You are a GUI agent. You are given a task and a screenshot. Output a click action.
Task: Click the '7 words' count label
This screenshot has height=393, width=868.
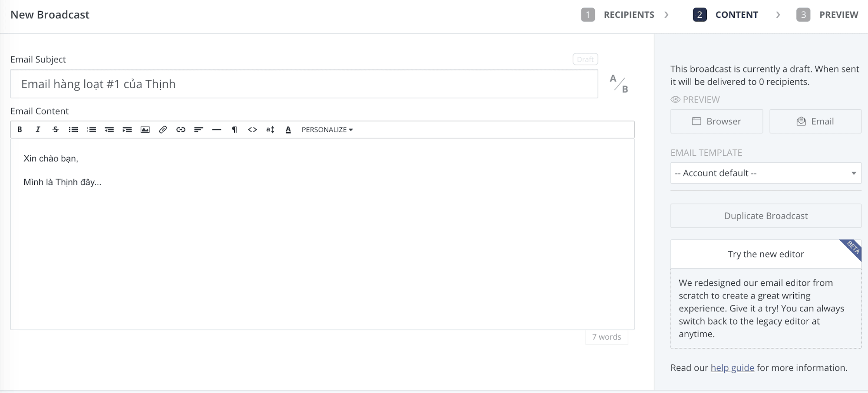click(x=607, y=337)
